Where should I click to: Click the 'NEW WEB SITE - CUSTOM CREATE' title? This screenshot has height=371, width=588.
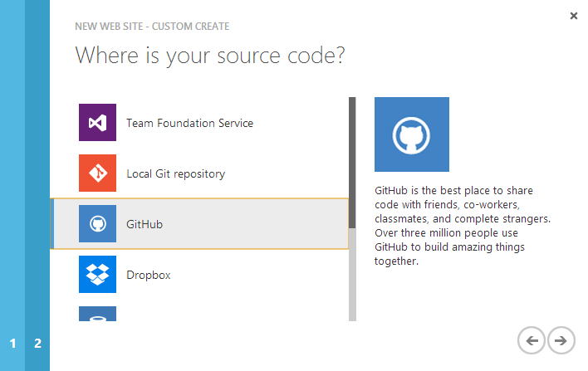152,27
